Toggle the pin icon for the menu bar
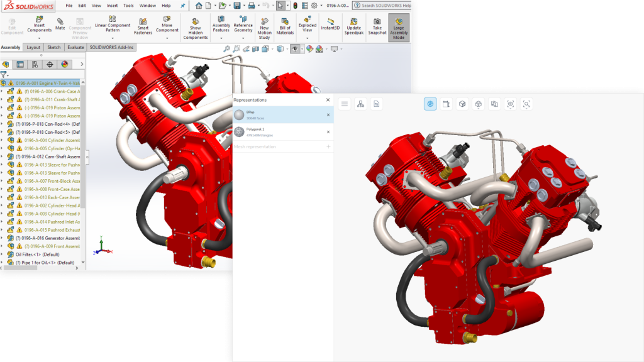The width and height of the screenshot is (644, 362). [x=183, y=5]
